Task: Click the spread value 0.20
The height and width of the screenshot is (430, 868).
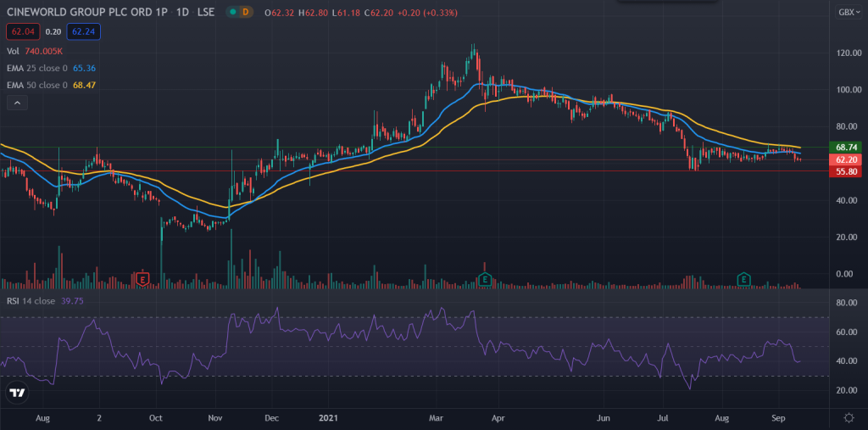Action: pos(53,31)
